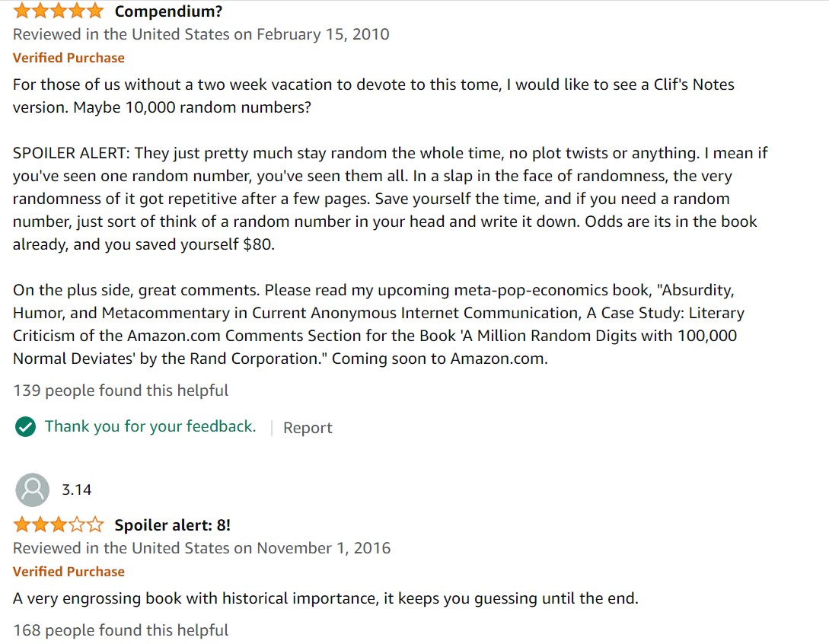Click the green checkmark feedback icon
The width and height of the screenshot is (829, 644).
coord(25,427)
